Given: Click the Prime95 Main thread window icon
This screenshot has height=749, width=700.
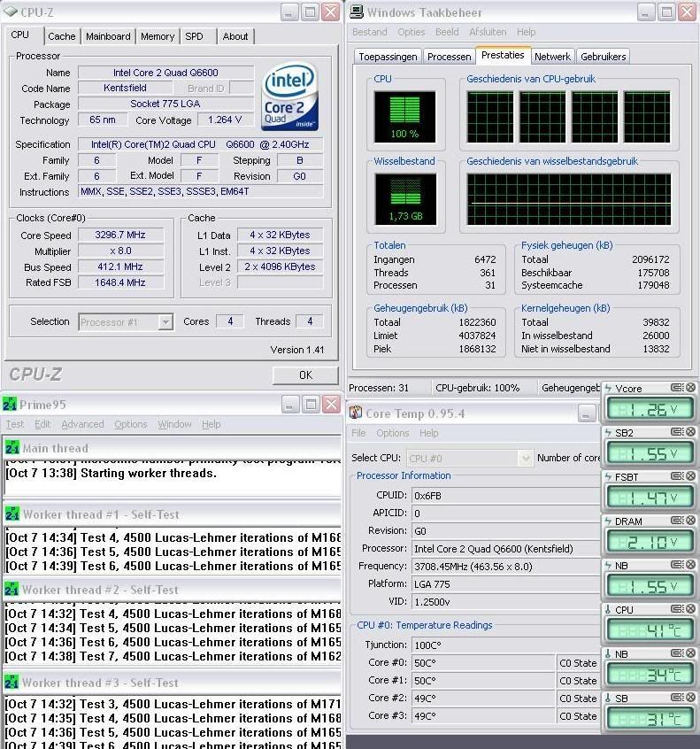Looking at the screenshot, I should [12, 447].
